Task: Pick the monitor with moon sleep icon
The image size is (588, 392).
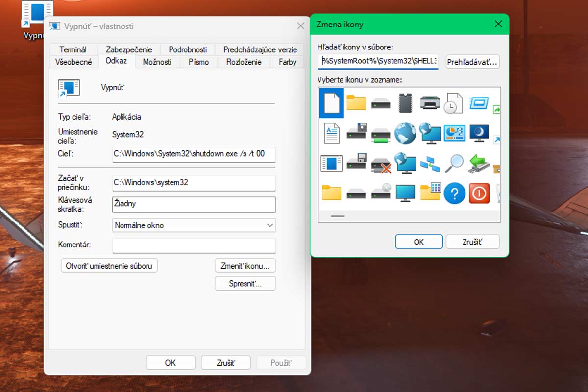Action: 478,133
